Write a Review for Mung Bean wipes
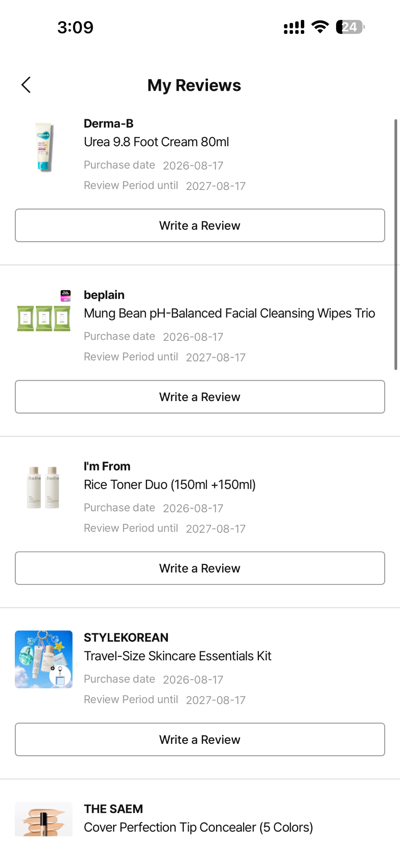 point(200,397)
